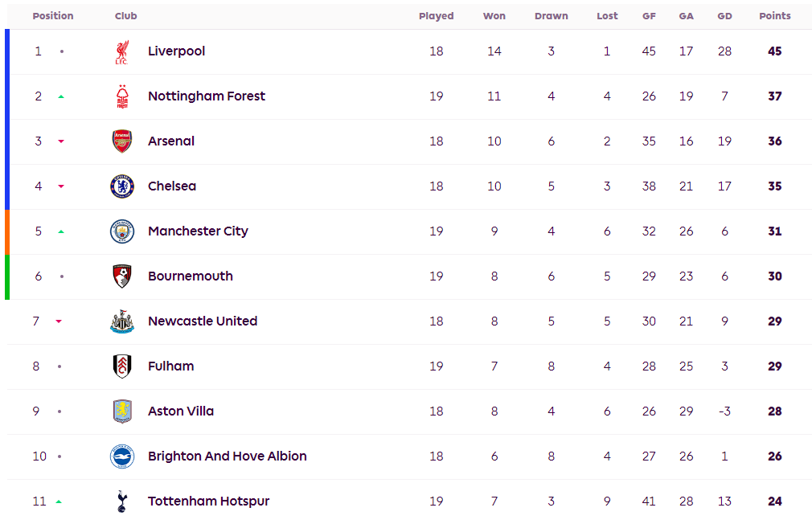Sort table by Points column header

775,16
